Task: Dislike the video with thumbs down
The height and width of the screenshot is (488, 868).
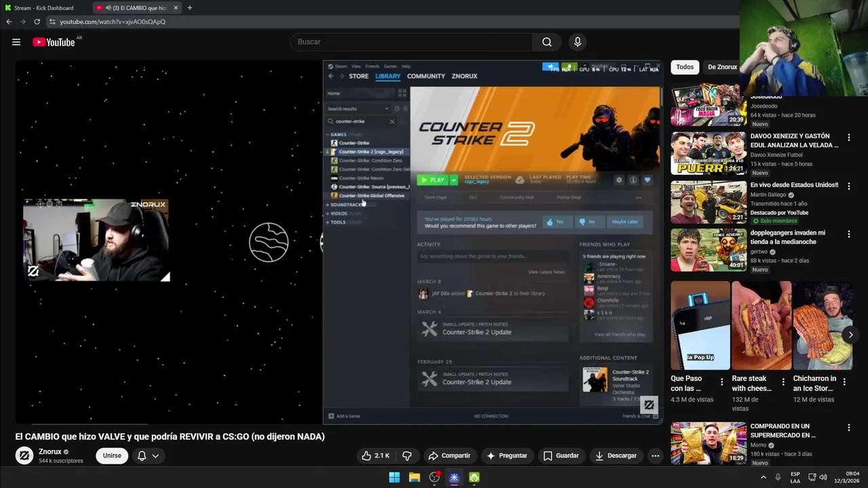Action: coord(407,455)
